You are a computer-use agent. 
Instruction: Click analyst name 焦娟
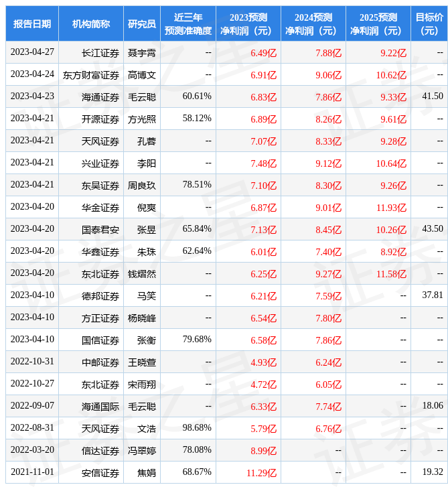click(147, 473)
